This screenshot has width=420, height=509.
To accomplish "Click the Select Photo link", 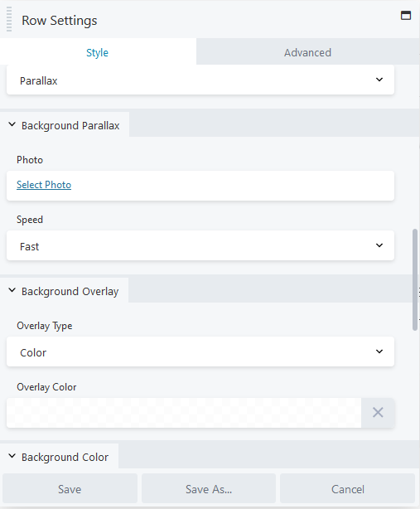I will coord(44,185).
